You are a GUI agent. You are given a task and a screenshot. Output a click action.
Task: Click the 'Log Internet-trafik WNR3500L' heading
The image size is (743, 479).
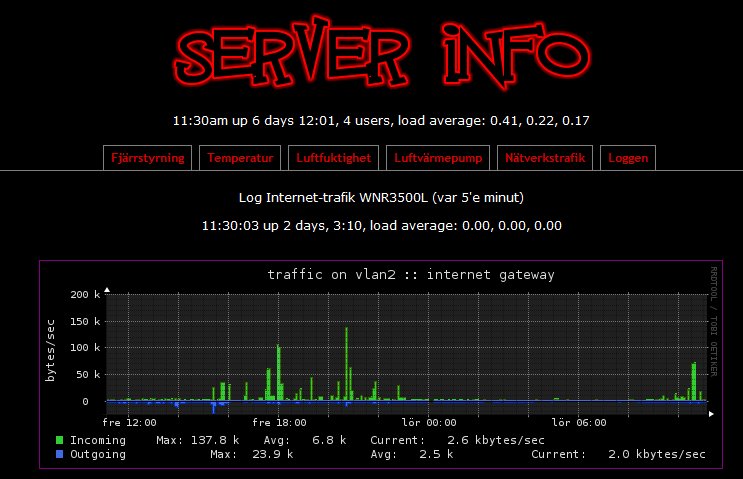point(382,197)
